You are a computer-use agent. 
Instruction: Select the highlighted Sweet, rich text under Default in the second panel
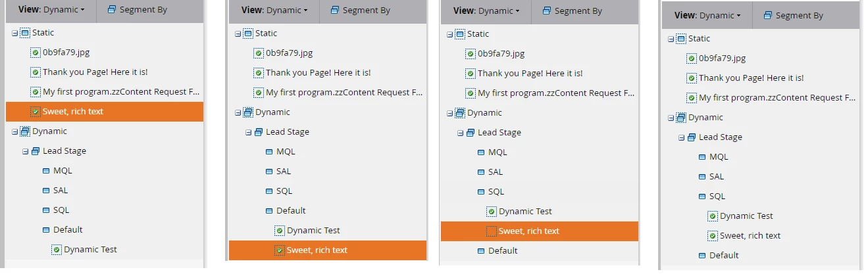coord(328,250)
